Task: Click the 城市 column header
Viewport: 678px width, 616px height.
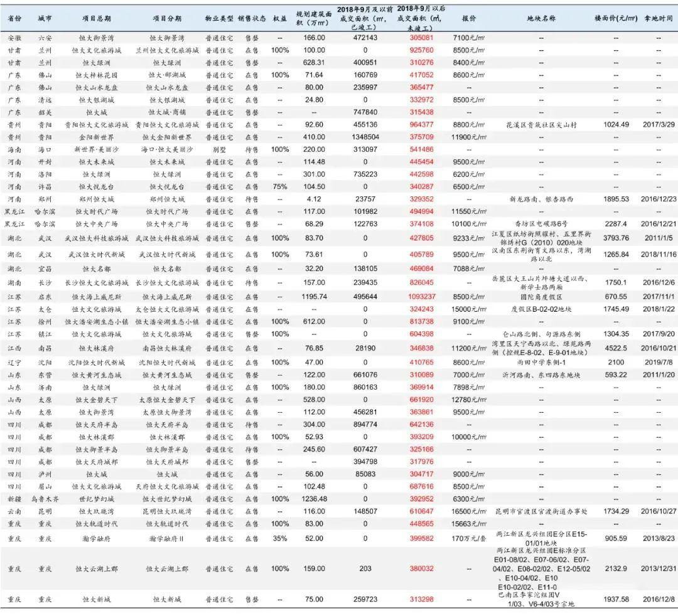Action: point(45,19)
